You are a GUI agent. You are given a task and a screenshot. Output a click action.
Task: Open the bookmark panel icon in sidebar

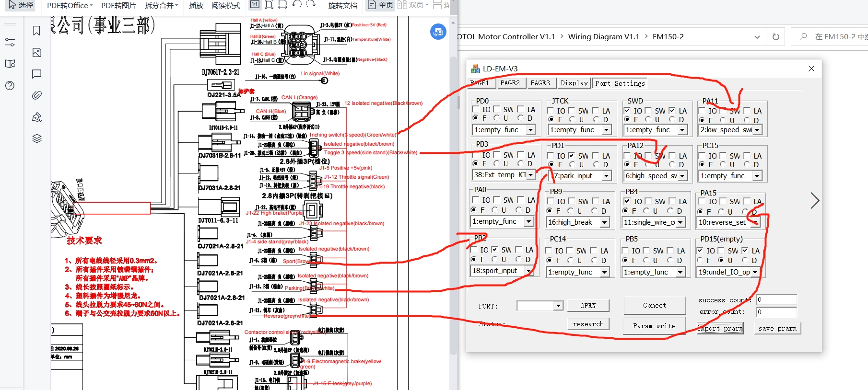click(36, 31)
